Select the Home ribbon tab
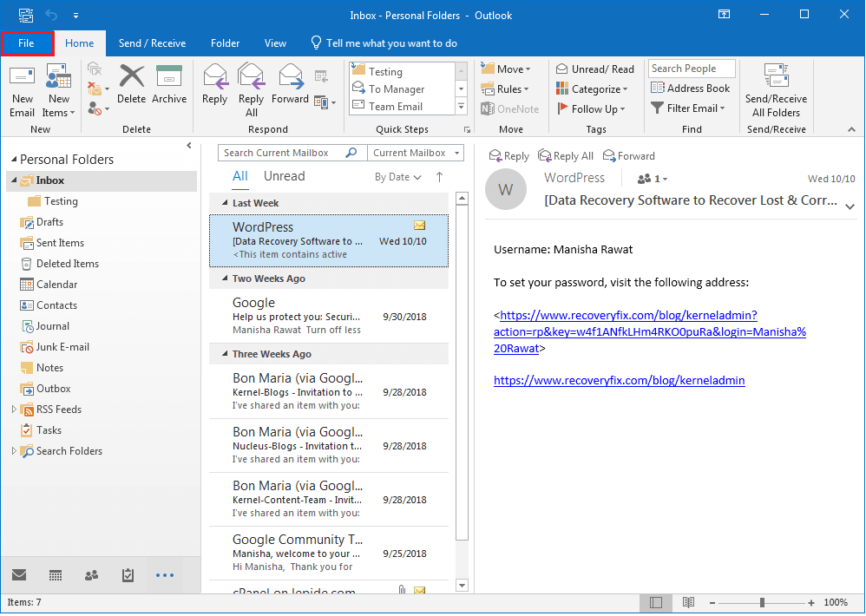Viewport: 866px width, 616px height. click(x=80, y=43)
